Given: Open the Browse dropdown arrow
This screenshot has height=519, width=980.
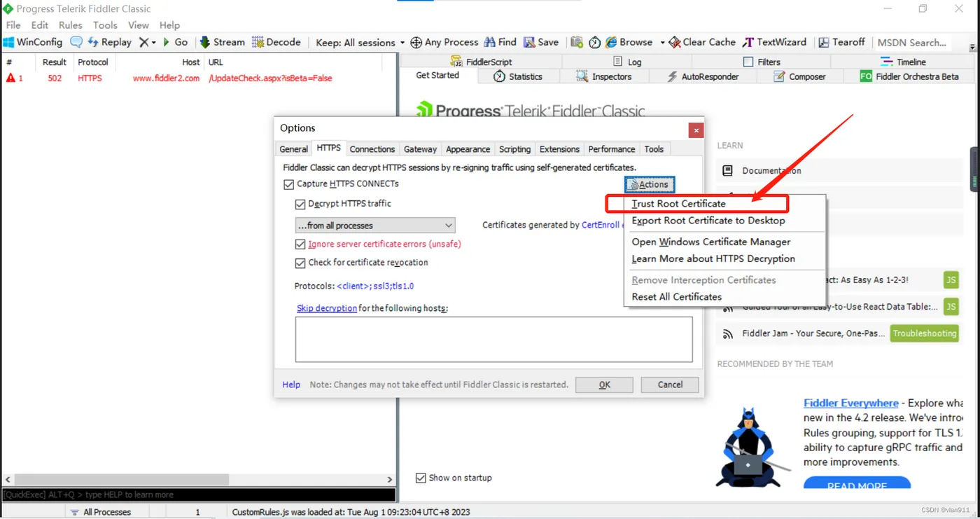Looking at the screenshot, I should click(662, 42).
